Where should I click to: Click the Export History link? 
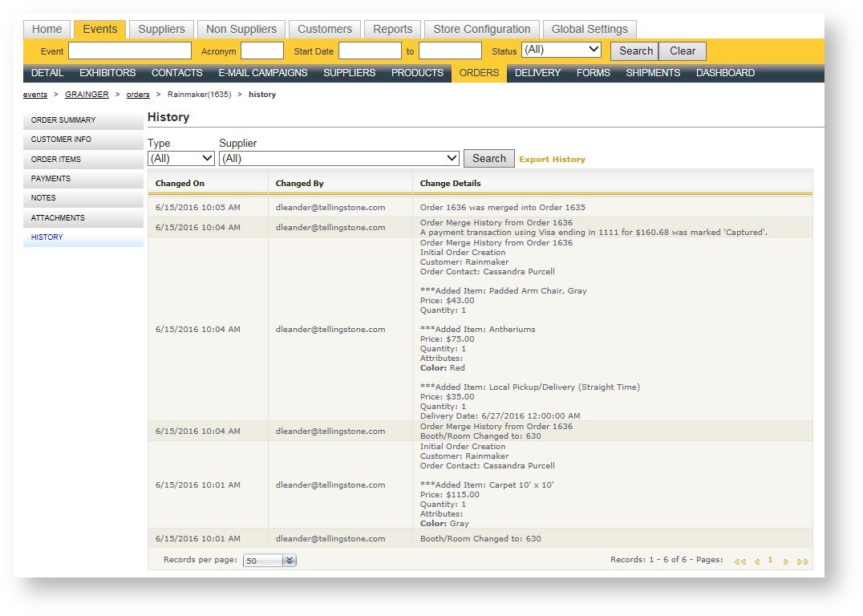[x=552, y=160]
